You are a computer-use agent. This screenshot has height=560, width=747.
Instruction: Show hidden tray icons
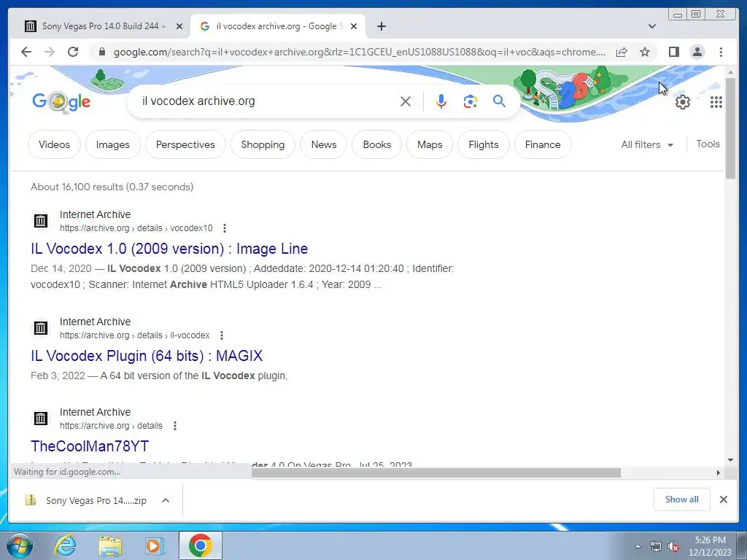(638, 546)
